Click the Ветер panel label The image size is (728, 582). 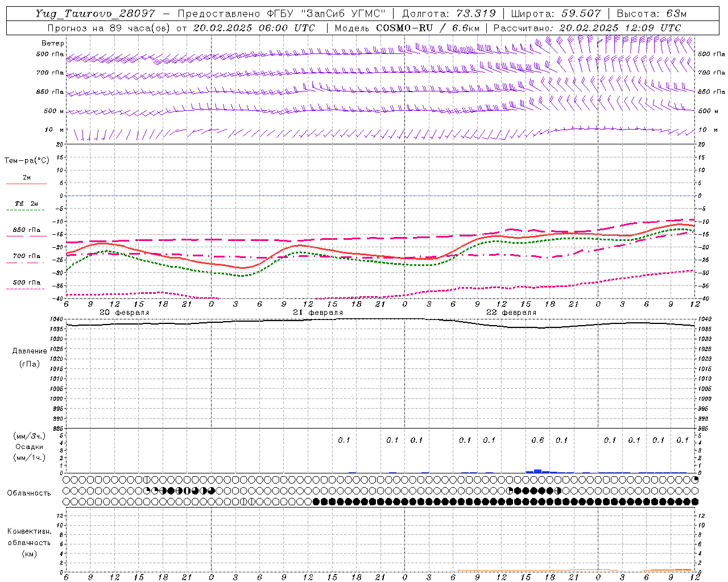53,43
